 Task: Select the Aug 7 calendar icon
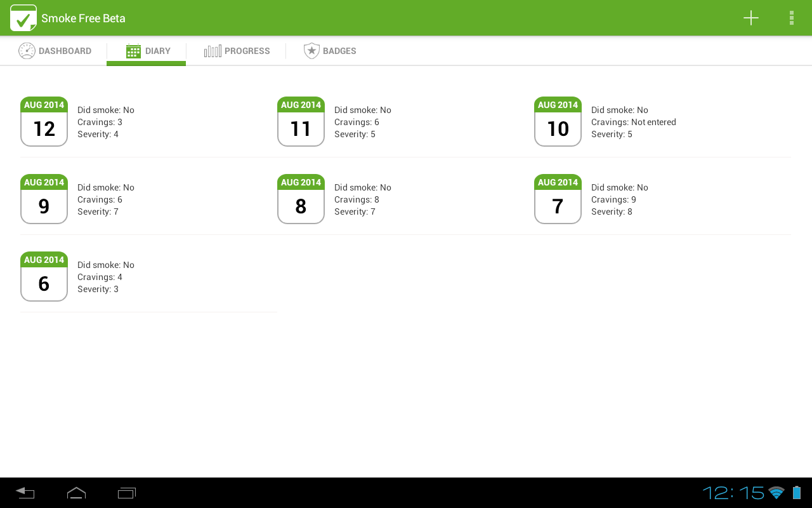558,199
